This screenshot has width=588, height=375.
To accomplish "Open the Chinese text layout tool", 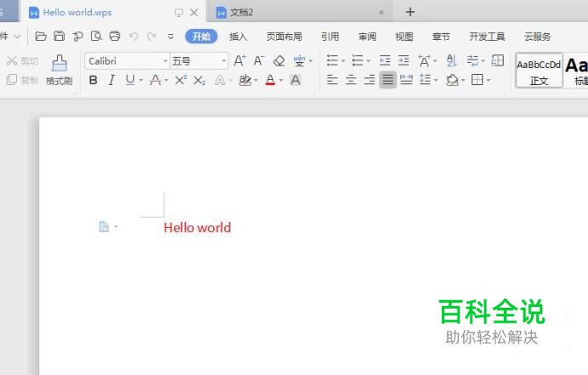I will pyautogui.click(x=424, y=60).
